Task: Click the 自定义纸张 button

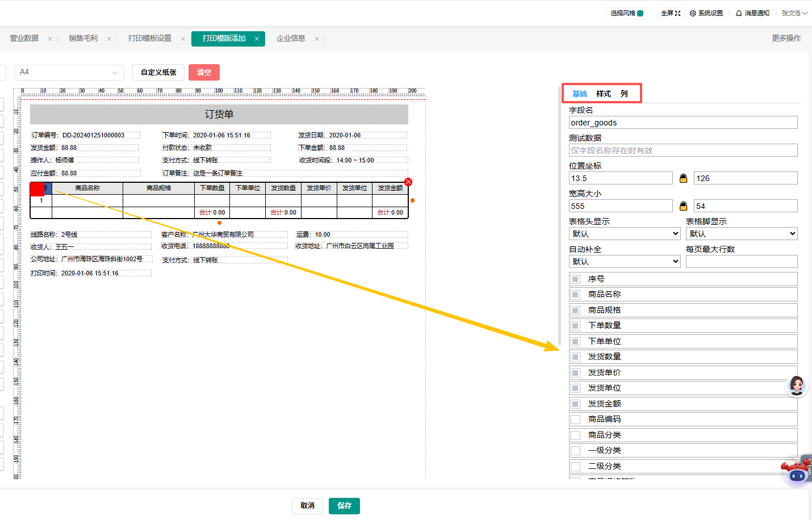Action: (158, 72)
